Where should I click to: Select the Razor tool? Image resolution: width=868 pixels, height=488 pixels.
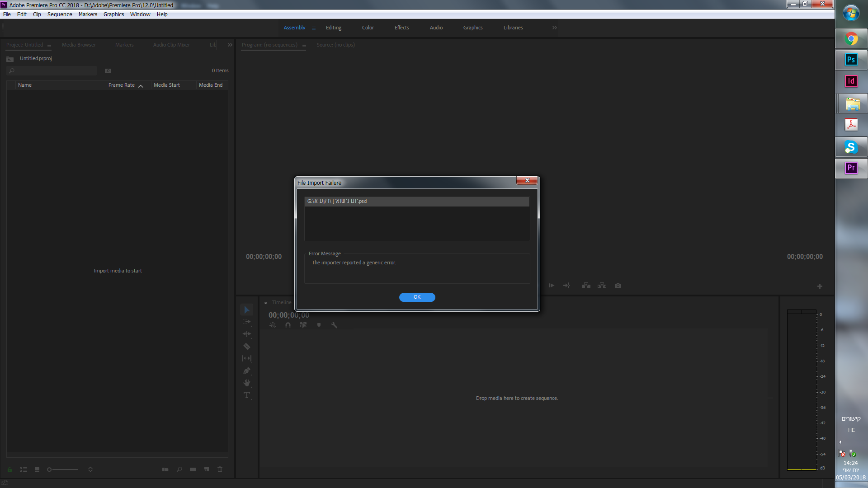coord(247,347)
